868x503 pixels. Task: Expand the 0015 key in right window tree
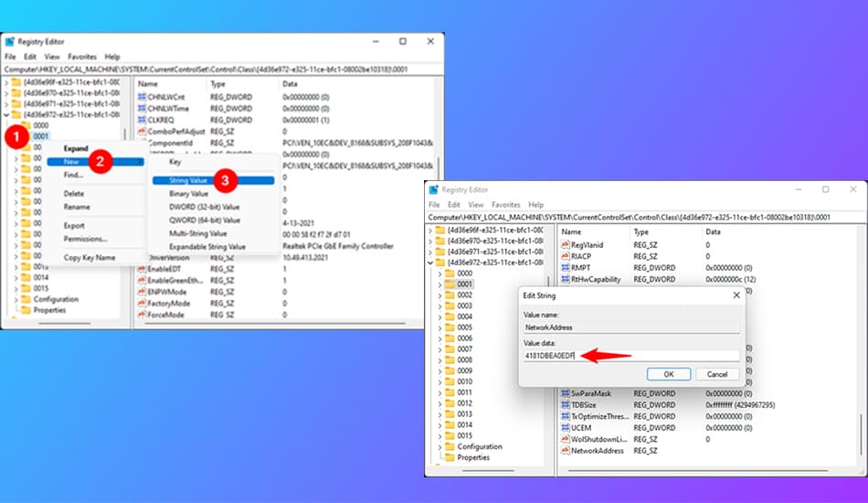pyautogui.click(x=440, y=436)
